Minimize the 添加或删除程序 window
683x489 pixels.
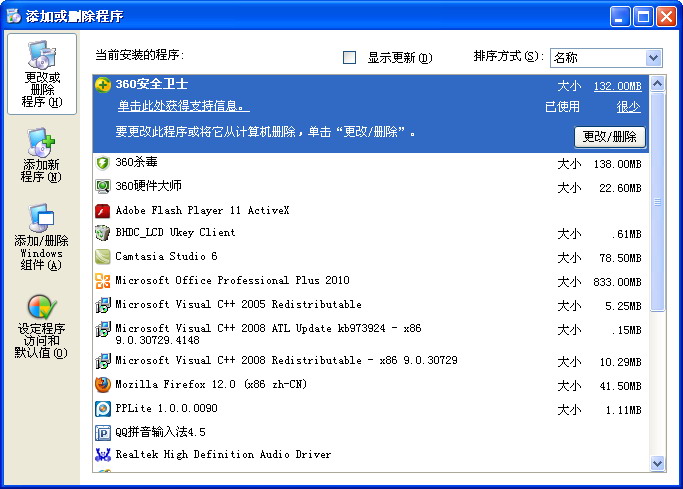coord(619,17)
